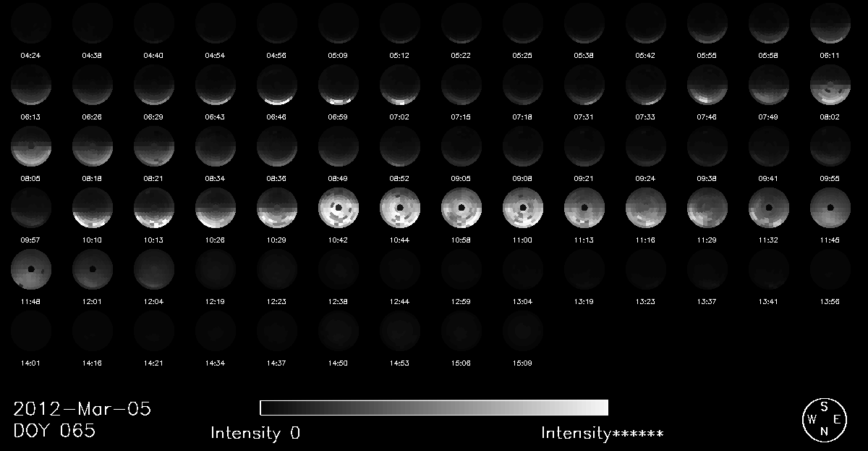868x451 pixels.
Task: Click the date text 2012-Mar-05
Action: [x=82, y=409]
